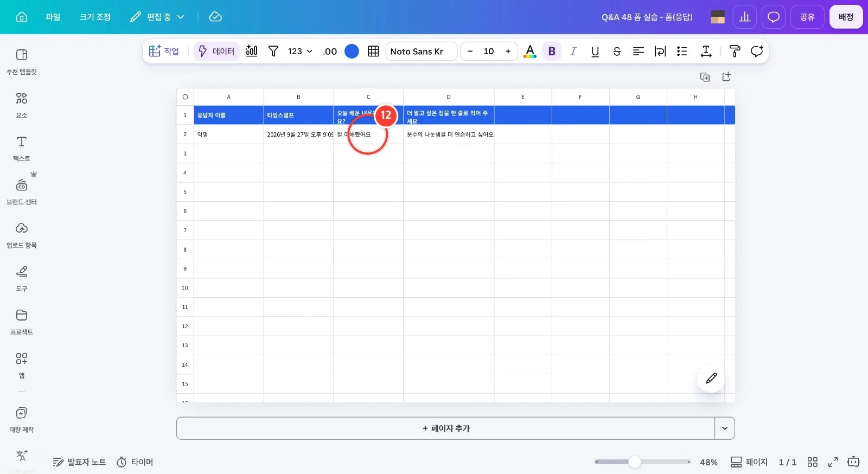Screen dimensions: 868x474
Task: Click the filter funnel icon
Action: 273,51
